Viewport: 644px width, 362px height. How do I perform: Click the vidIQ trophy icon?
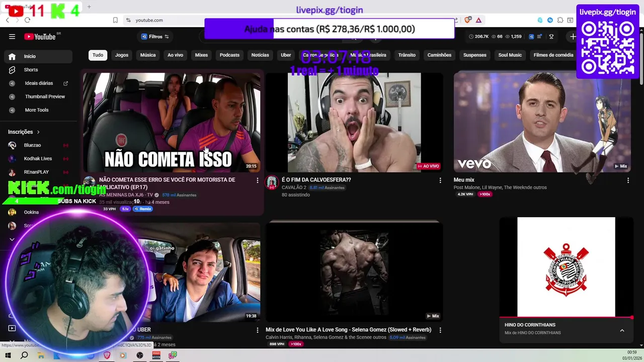[x=551, y=36]
